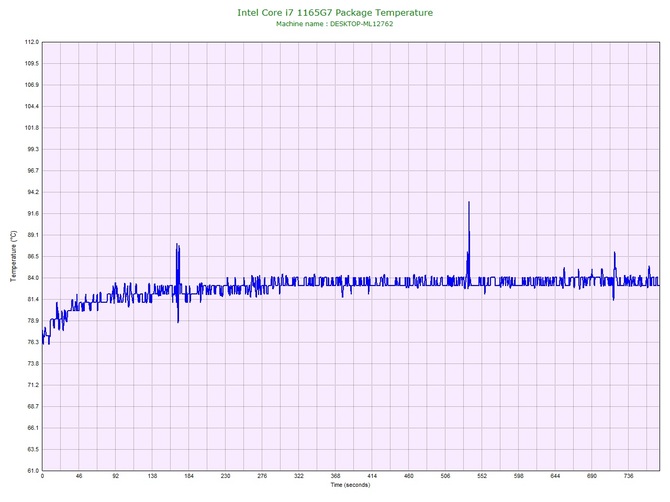Click the 46 seconds tick label

click(x=79, y=476)
